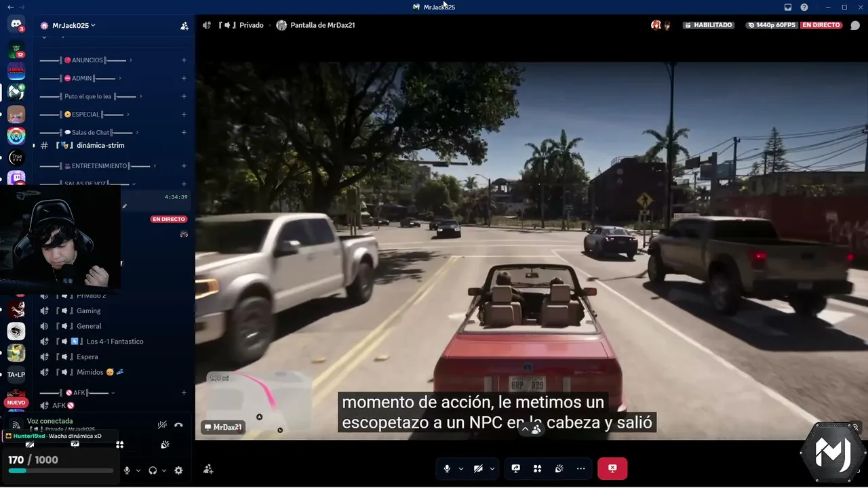Go back with the title bar arrow
The width and height of the screenshot is (868, 488).
coord(10,7)
